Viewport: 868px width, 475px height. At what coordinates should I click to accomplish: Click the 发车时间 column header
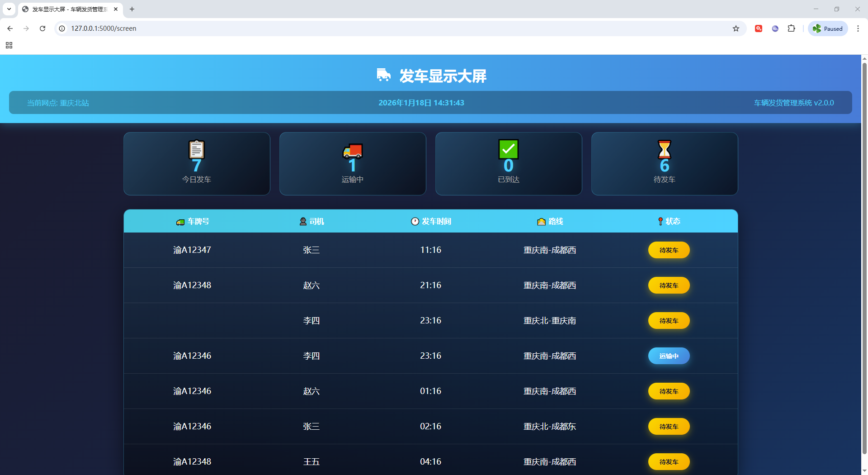431,221
